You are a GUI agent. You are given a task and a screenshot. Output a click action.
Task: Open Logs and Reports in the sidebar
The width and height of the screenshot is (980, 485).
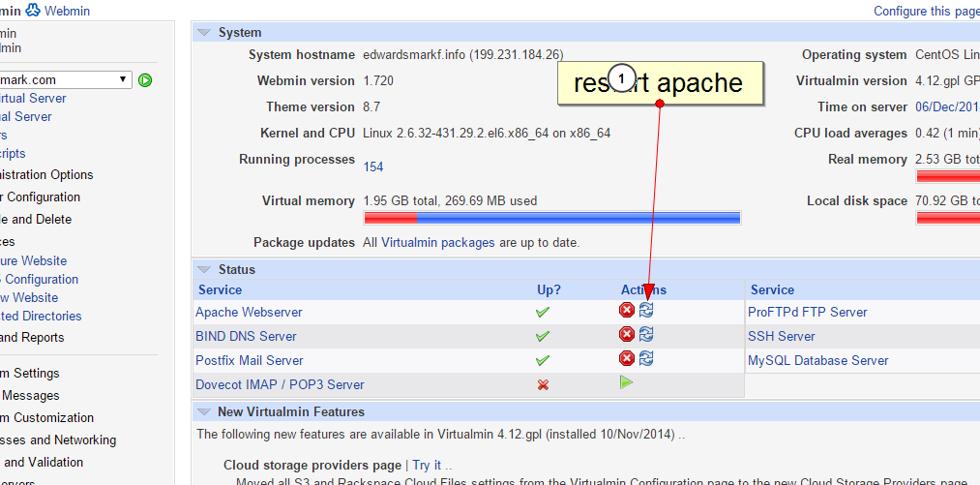(x=32, y=337)
